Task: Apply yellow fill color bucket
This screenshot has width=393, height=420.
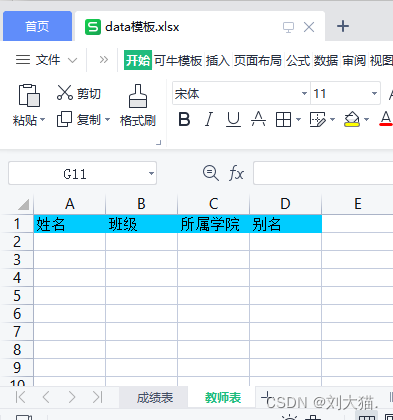Action: click(x=352, y=119)
